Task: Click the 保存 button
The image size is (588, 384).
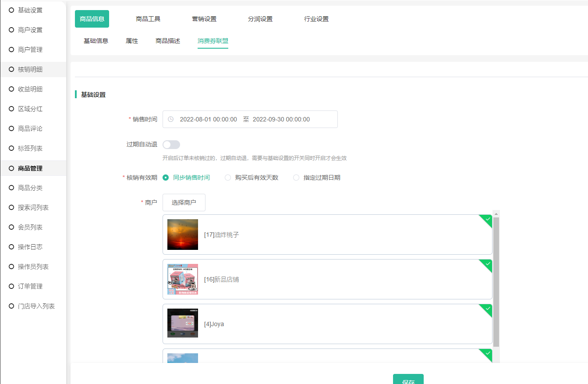Action: point(408,380)
